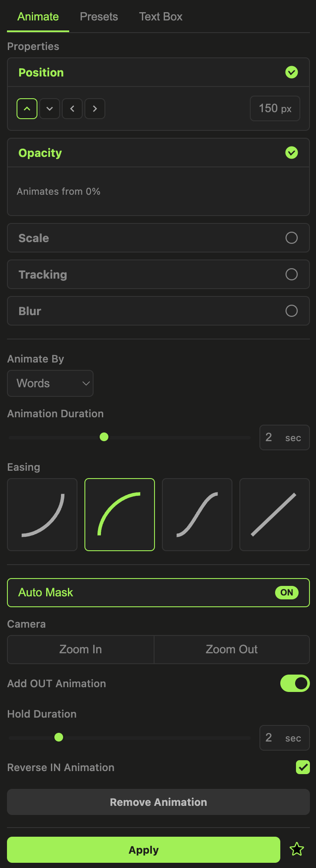The image size is (316, 868).
Task: Switch to the Presets tab
Action: (x=98, y=16)
